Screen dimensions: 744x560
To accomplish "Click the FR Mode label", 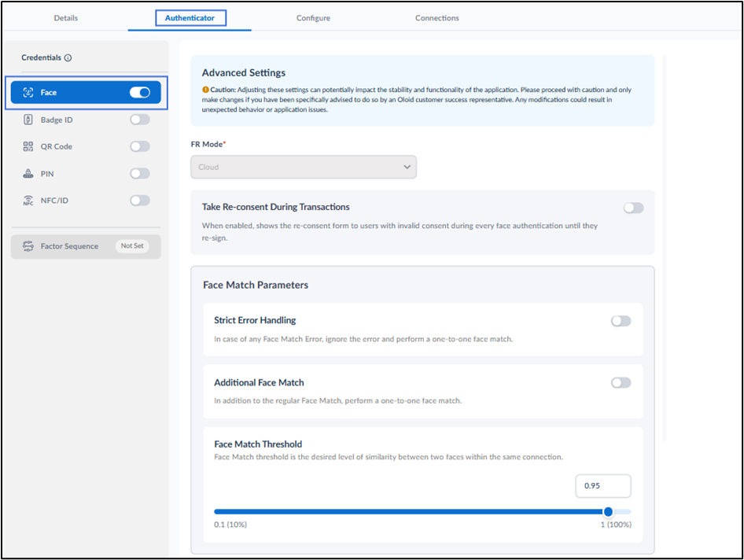I will (207, 144).
